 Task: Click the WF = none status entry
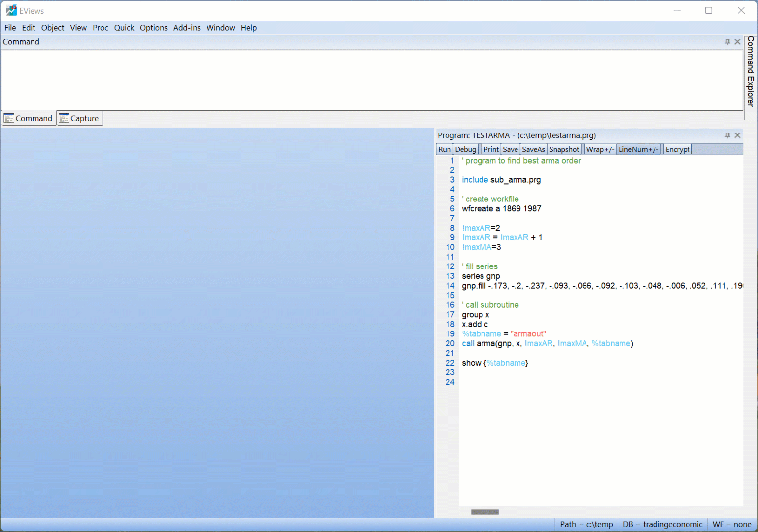tap(732, 524)
